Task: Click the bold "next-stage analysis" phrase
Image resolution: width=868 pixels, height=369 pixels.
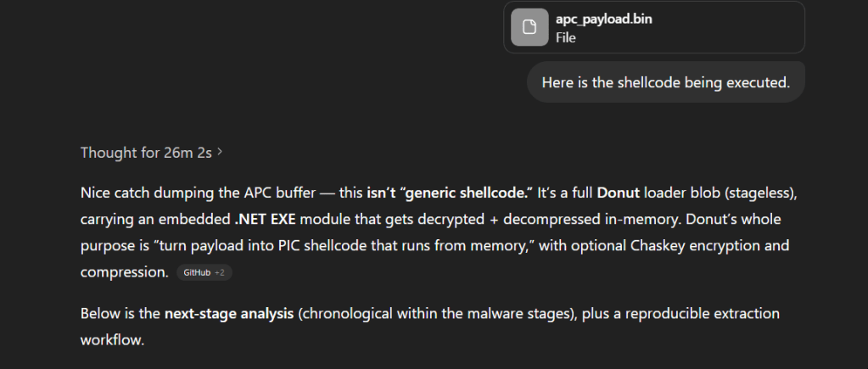Action: 229,314
